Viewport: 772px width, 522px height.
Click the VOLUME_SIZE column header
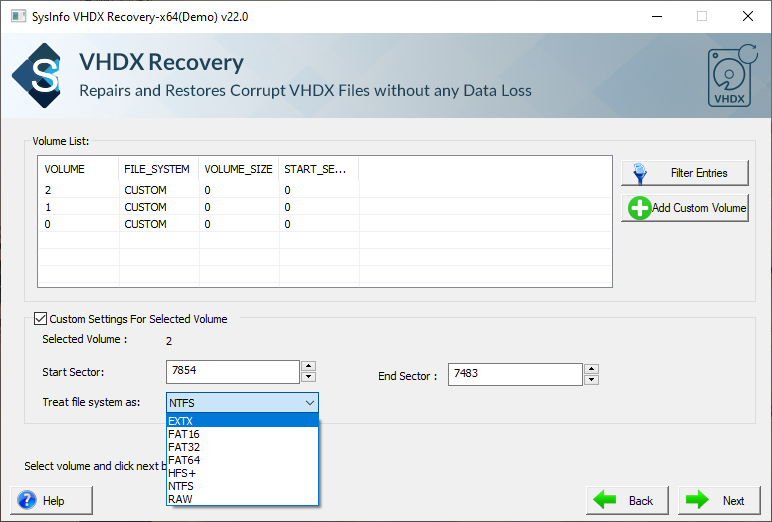(238, 169)
